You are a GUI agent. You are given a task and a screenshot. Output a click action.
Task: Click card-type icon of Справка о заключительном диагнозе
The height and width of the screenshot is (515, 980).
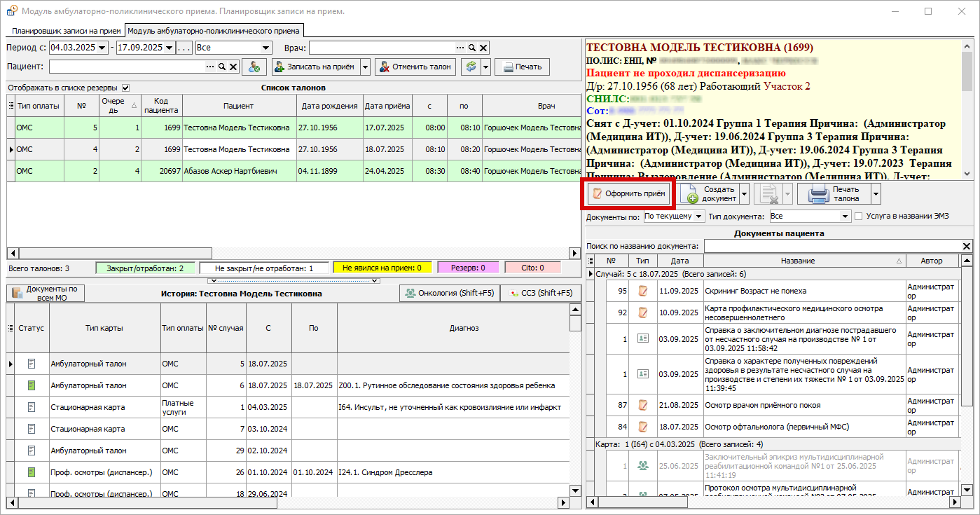coord(642,338)
